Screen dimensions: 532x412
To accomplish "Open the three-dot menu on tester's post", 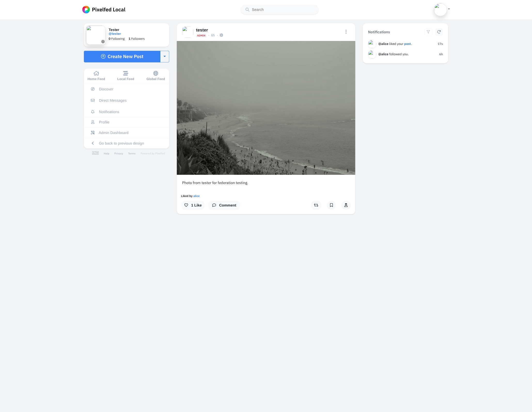I will (346, 32).
